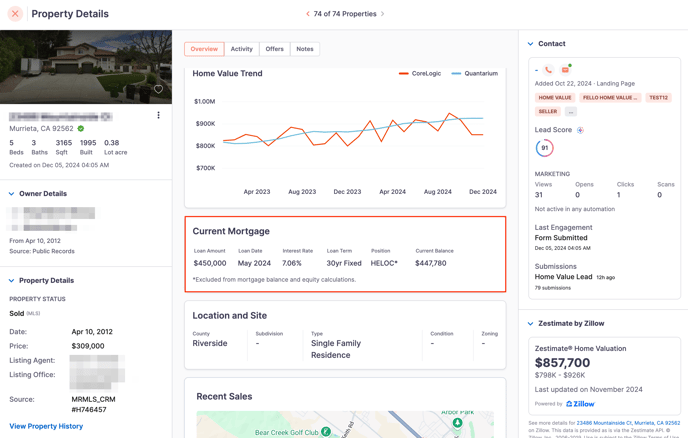
Task: Collapse the Zestimate by Zillow section
Action: [530, 323]
